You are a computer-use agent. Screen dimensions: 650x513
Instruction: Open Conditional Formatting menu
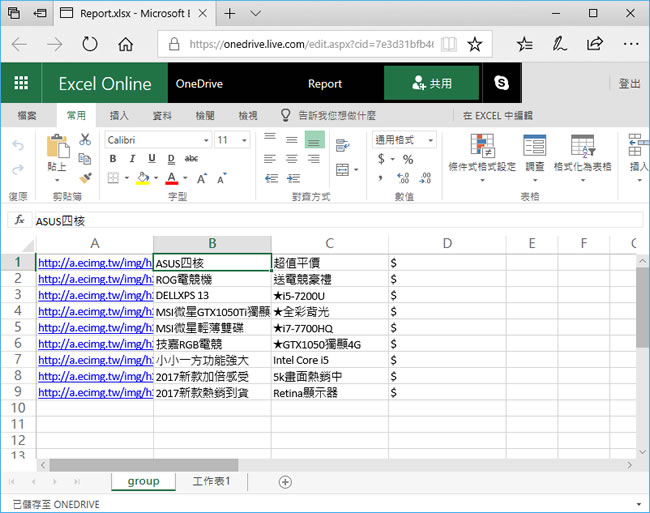482,158
